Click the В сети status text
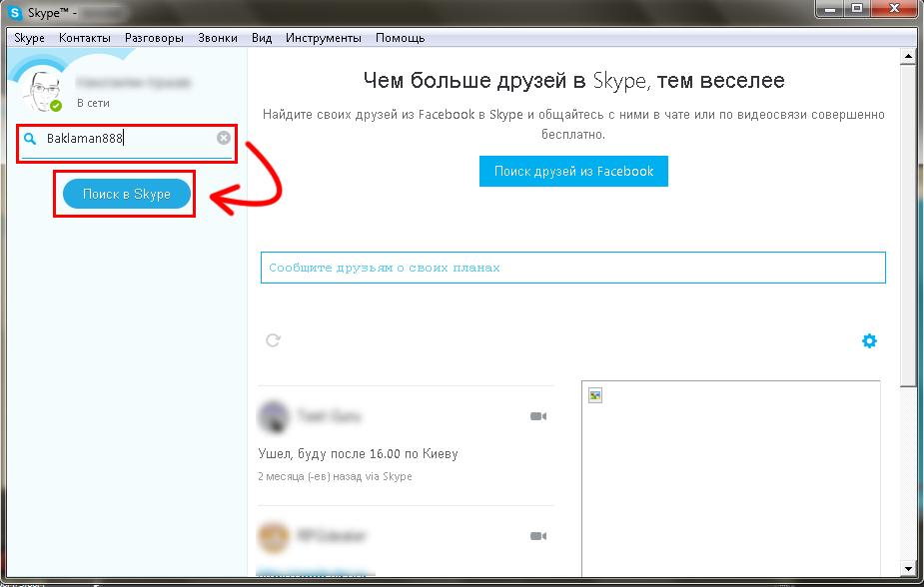Image resolution: width=924 pixels, height=587 pixels. (x=93, y=103)
